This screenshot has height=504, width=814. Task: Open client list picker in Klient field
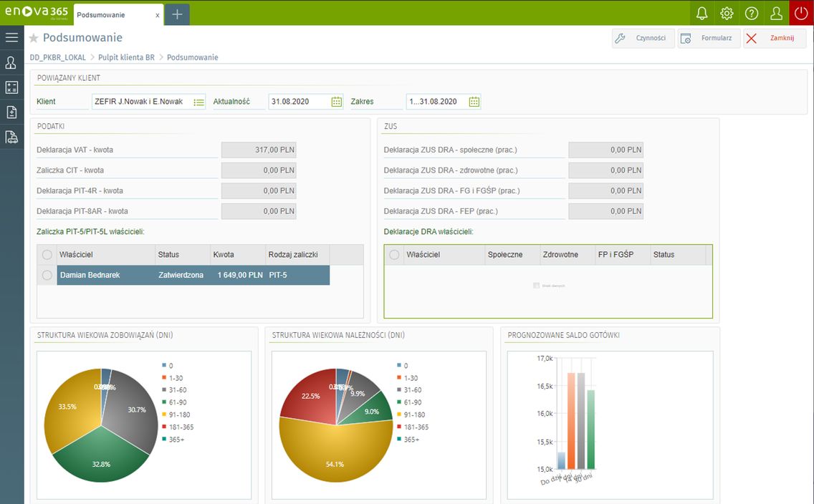[198, 102]
